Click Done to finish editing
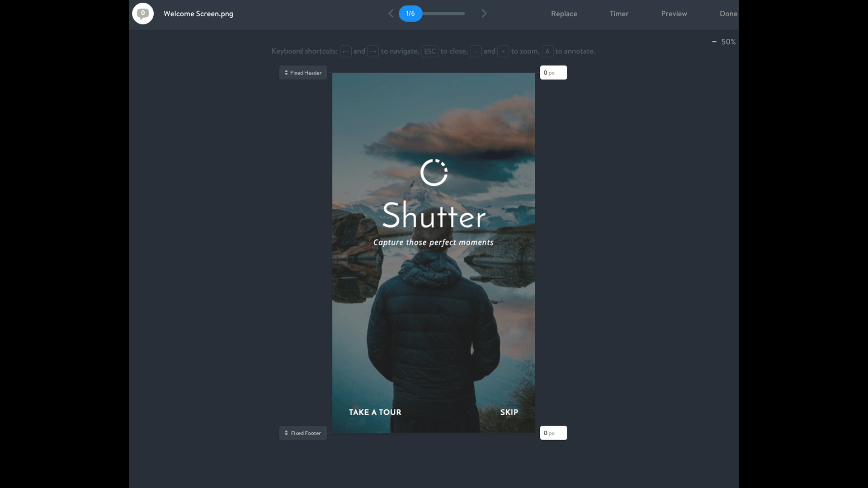The height and width of the screenshot is (488, 868). point(728,14)
